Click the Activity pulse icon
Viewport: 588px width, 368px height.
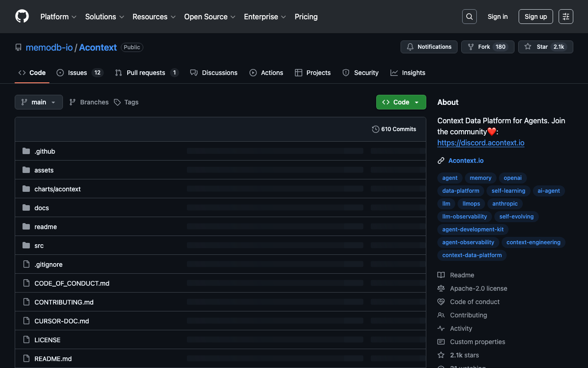(x=441, y=328)
